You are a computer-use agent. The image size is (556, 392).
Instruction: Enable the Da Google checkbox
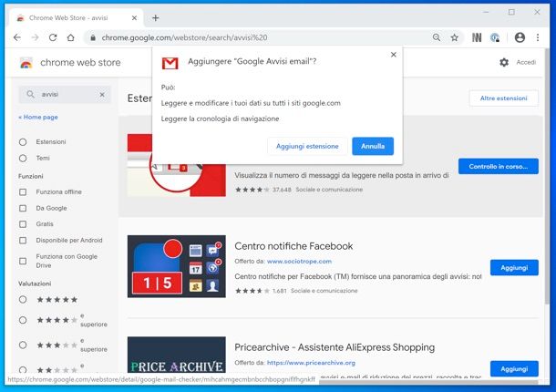[23, 208]
